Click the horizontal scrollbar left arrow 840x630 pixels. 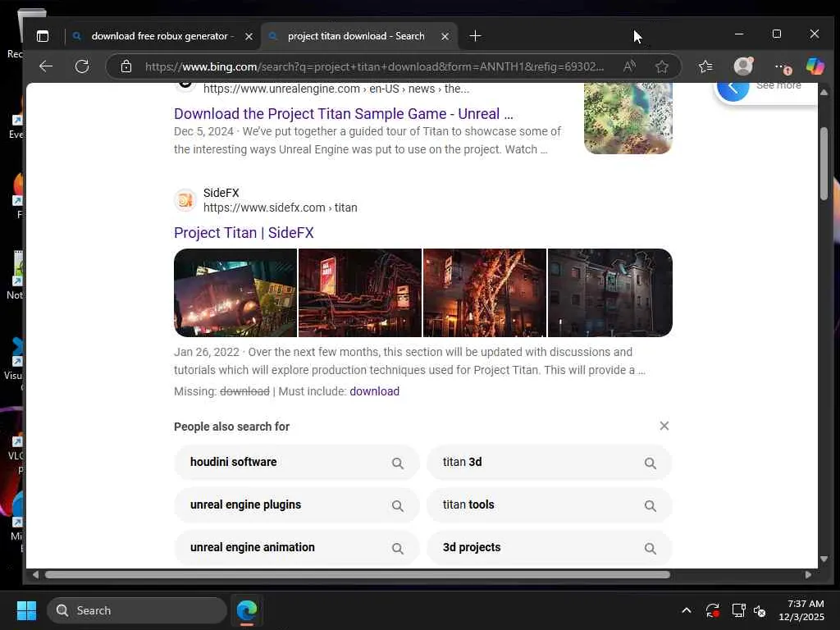point(35,575)
